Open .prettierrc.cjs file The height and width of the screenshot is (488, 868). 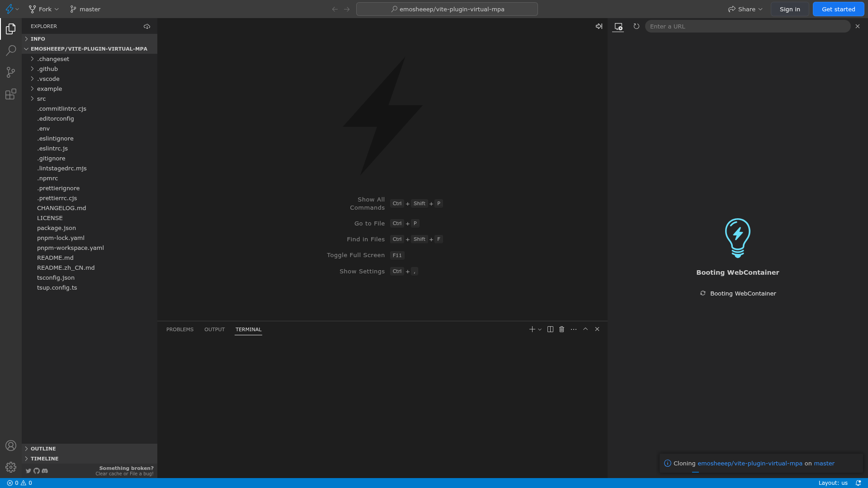click(90, 198)
